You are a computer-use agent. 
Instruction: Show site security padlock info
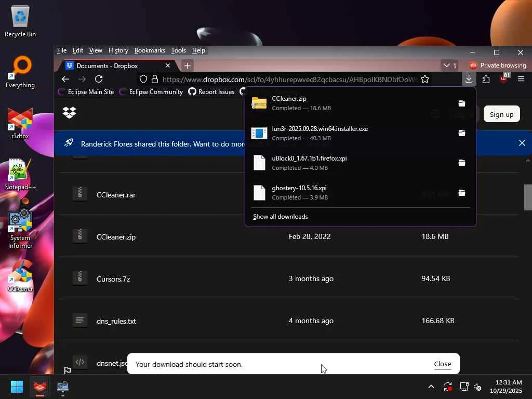coord(155,79)
